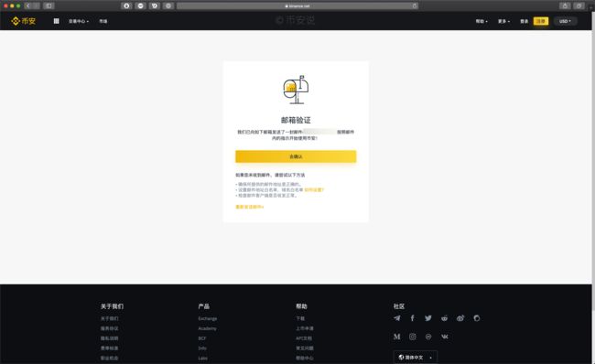This screenshot has width=595, height=364.
Task: Click the Safari share button
Action: pos(565,5)
